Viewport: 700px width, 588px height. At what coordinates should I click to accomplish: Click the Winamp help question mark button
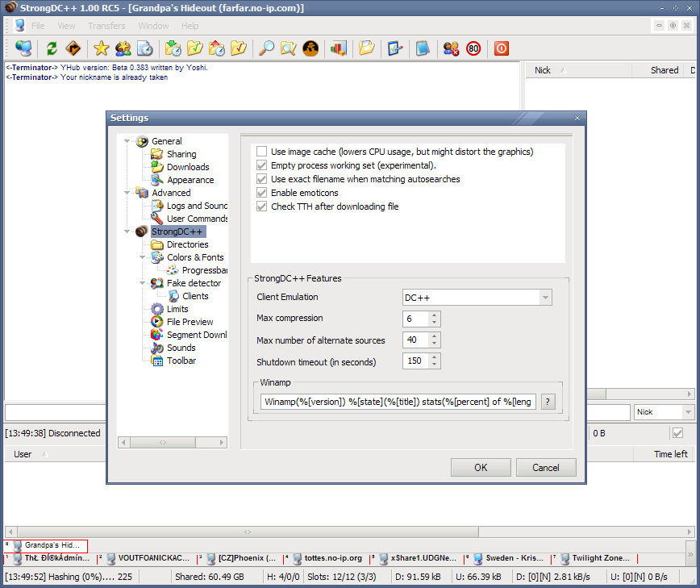[x=548, y=402]
